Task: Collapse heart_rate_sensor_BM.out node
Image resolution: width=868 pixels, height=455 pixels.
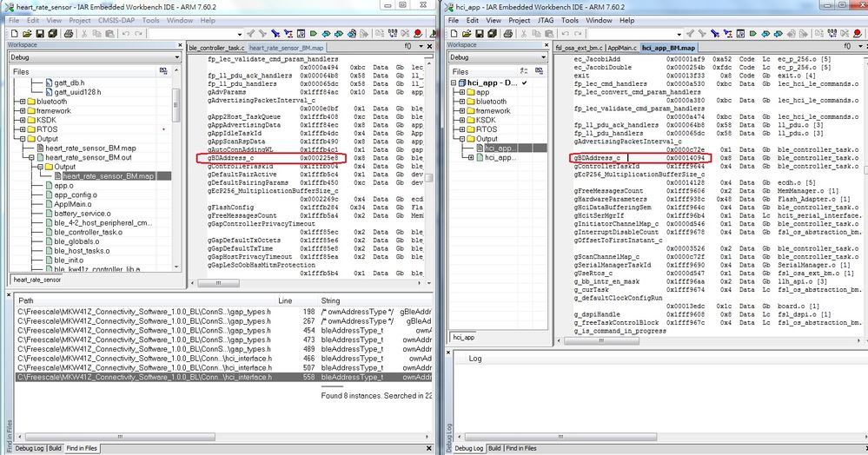Action: (x=31, y=158)
